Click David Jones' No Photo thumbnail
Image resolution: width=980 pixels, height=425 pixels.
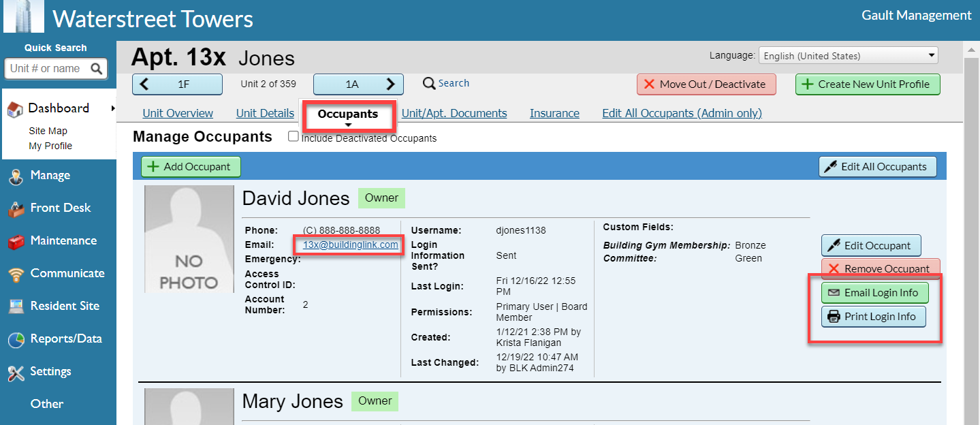189,239
